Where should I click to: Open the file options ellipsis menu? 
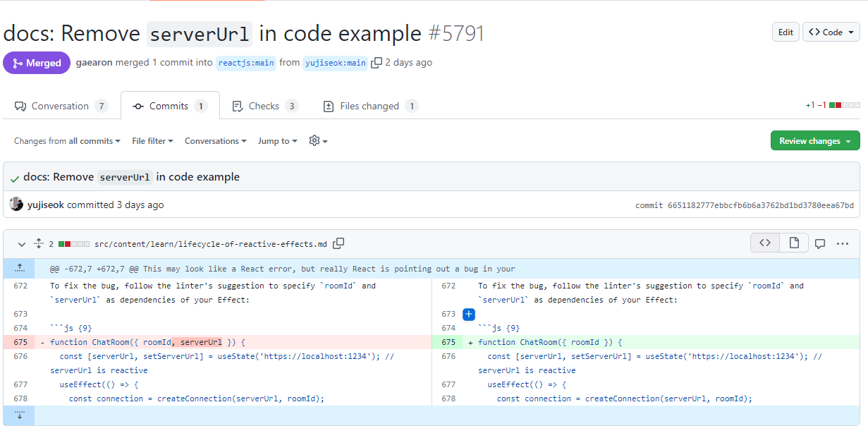pyautogui.click(x=843, y=244)
